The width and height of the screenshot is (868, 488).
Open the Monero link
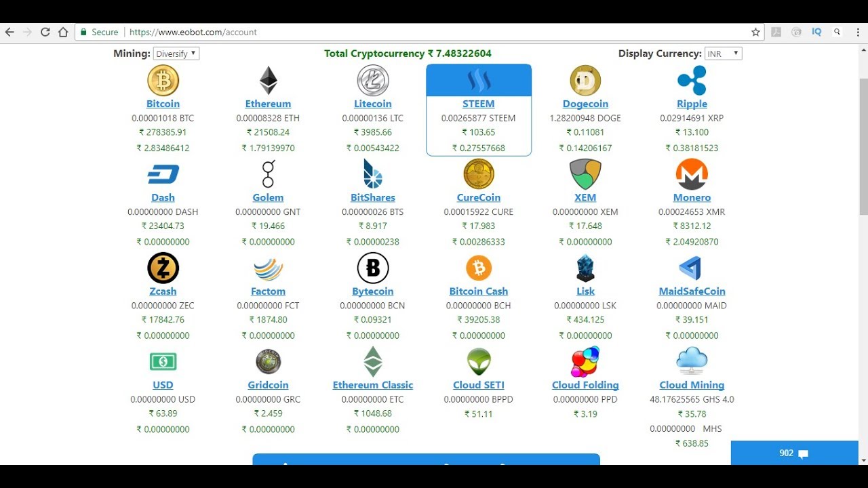tap(692, 197)
